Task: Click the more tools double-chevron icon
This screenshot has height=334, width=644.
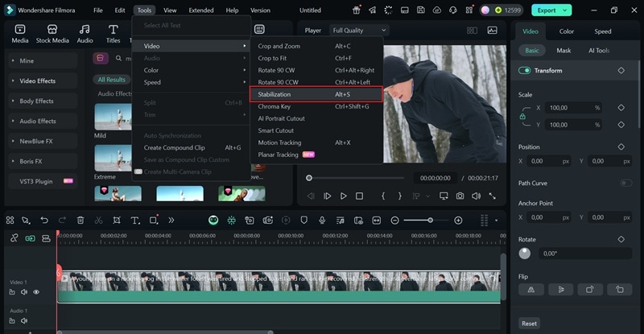Action: 171,221
